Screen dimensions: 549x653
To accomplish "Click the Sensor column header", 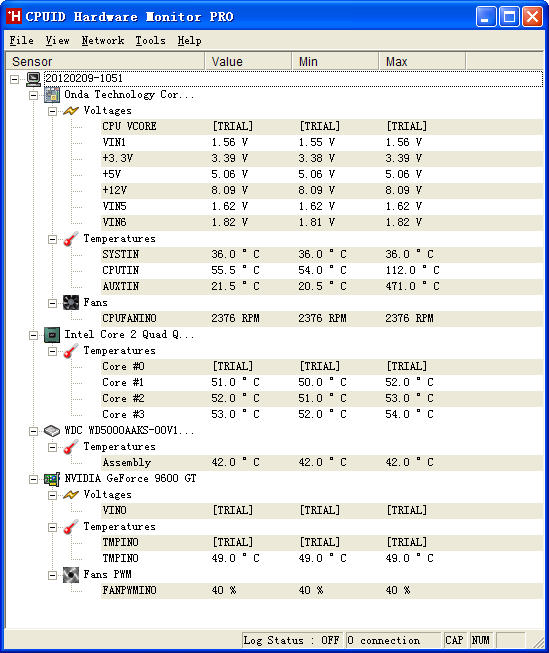I will pyautogui.click(x=105, y=61).
